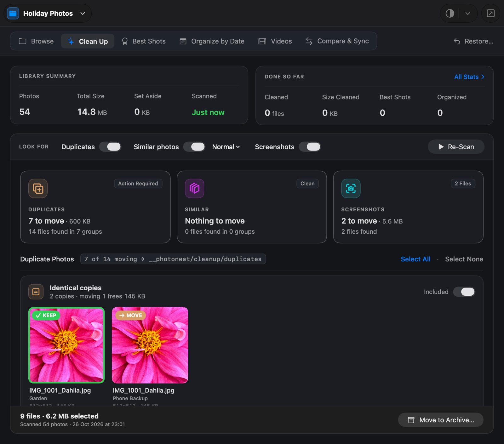This screenshot has width=504, height=444.
Task: Click the Restore... button
Action: point(473,41)
